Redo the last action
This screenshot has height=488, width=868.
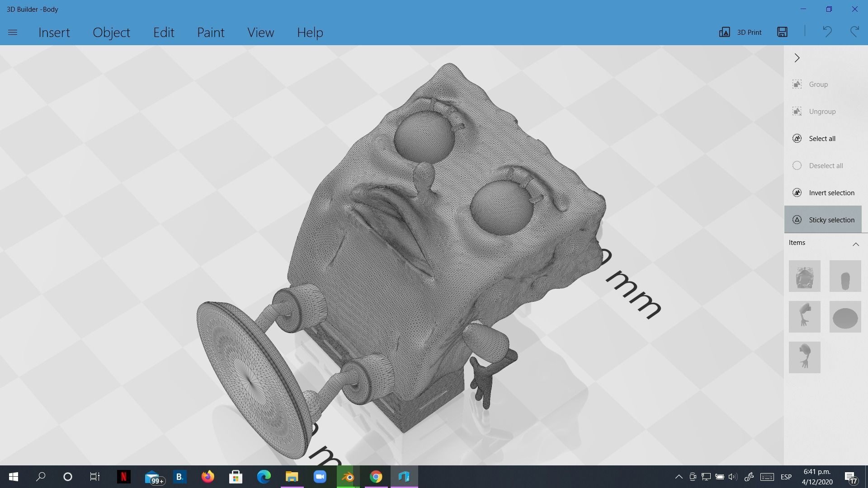[x=854, y=32]
